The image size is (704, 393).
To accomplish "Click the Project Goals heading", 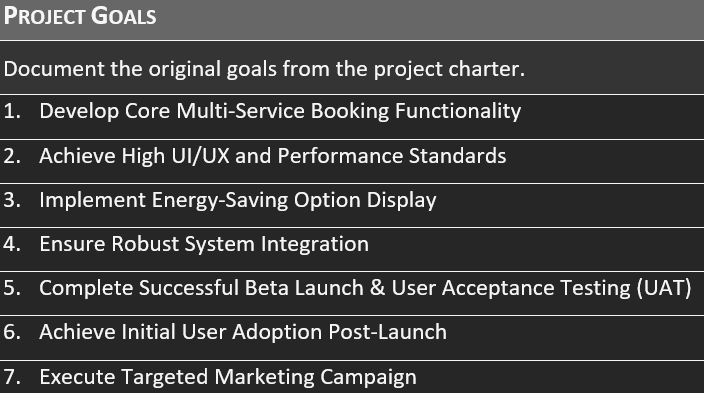I will tap(80, 16).
